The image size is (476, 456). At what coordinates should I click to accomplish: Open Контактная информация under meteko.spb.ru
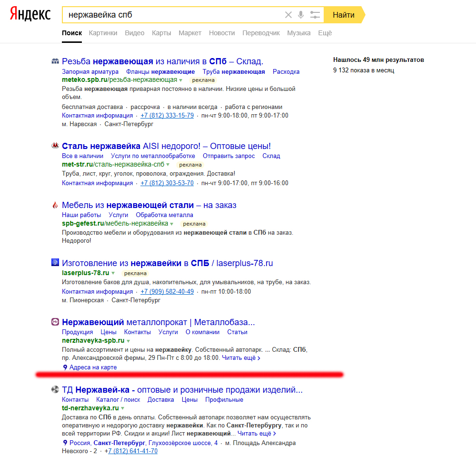point(98,115)
